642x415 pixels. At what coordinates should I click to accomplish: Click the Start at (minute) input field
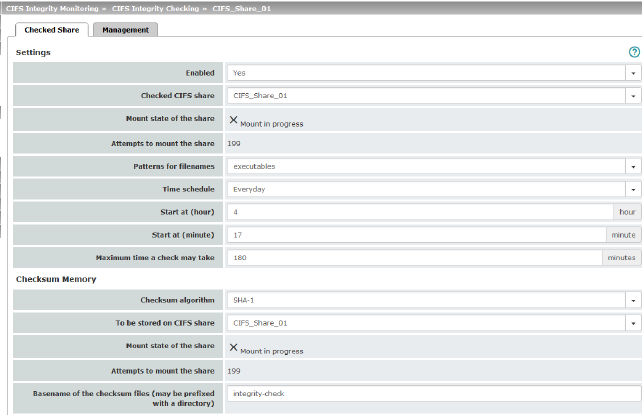pos(415,234)
